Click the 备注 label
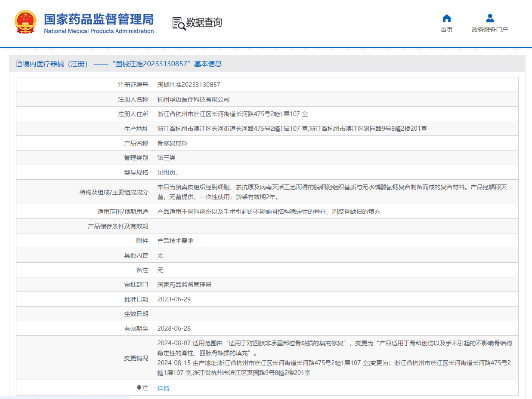The width and height of the screenshot is (532, 399). pyautogui.click(x=142, y=270)
